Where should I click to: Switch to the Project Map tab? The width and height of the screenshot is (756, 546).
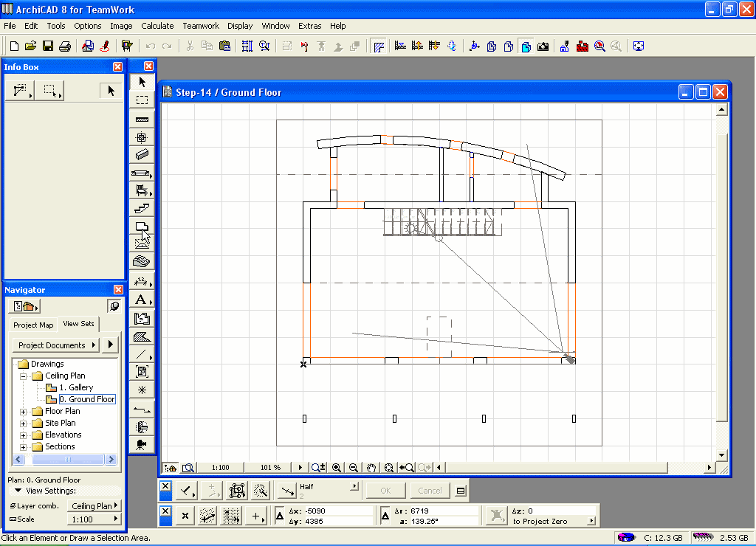(x=33, y=325)
